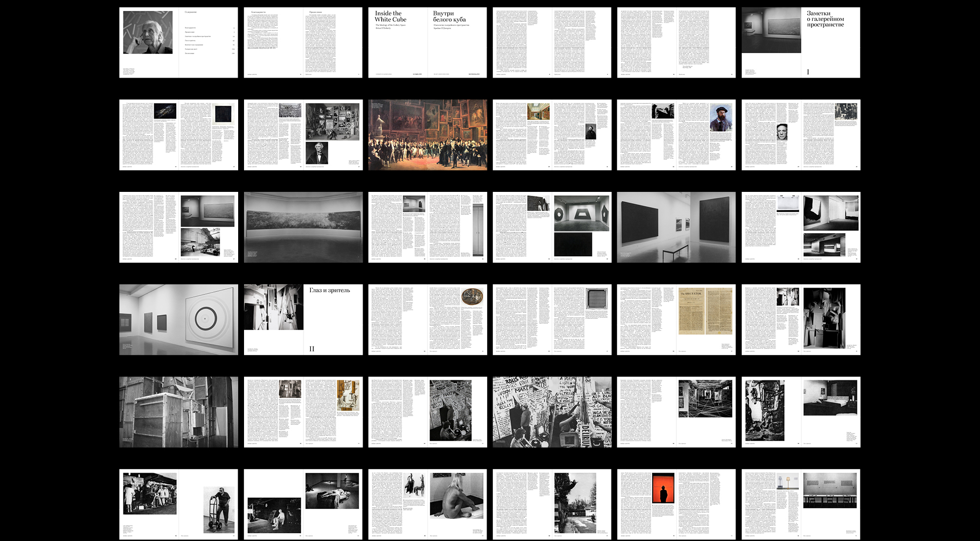Click the spread with the concentric circles target painting
The height and width of the screenshot is (541, 980).
coord(178,319)
